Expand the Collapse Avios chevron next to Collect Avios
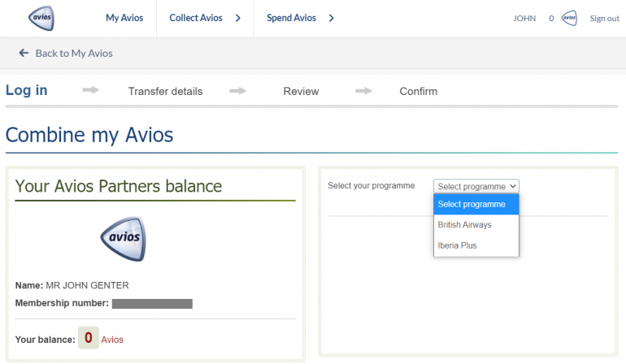This screenshot has height=364, width=626. click(x=237, y=19)
